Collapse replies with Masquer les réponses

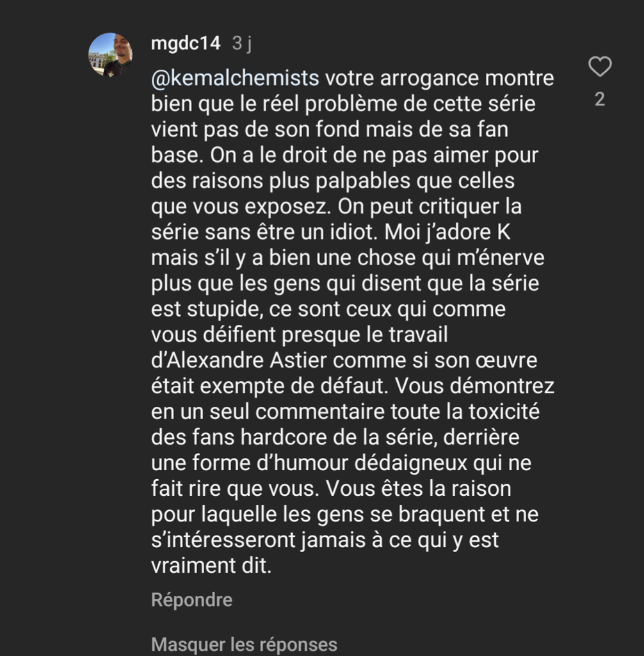tap(244, 644)
